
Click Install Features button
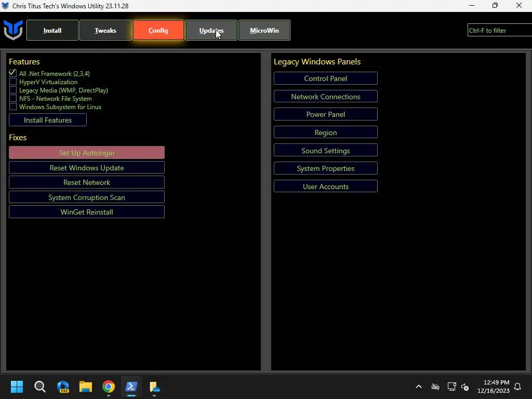[x=48, y=120]
